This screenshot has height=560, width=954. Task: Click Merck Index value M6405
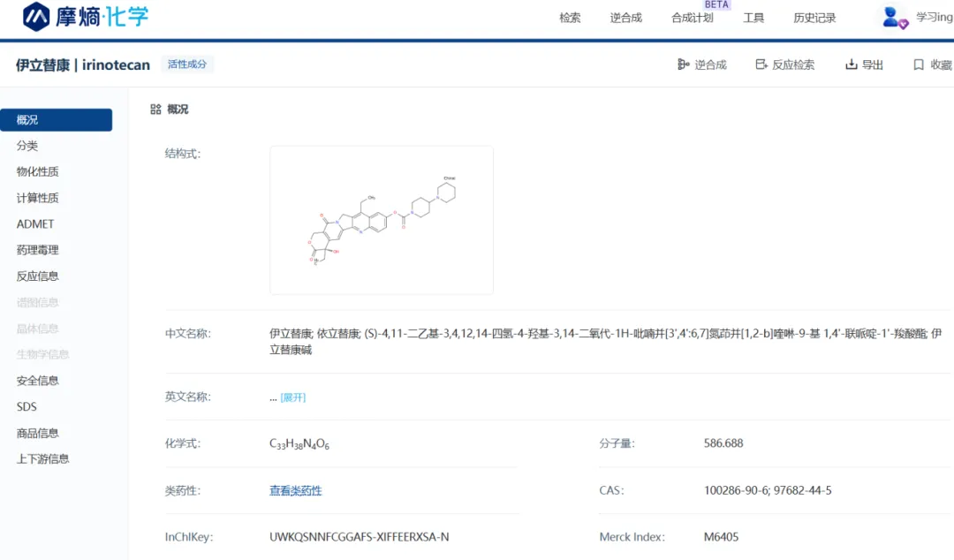click(721, 537)
